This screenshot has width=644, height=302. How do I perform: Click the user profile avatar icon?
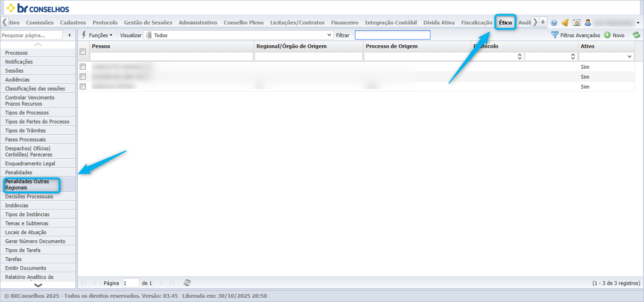click(588, 23)
